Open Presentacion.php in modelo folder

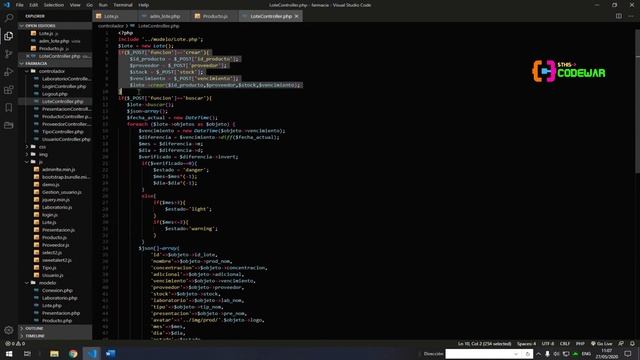point(61,313)
